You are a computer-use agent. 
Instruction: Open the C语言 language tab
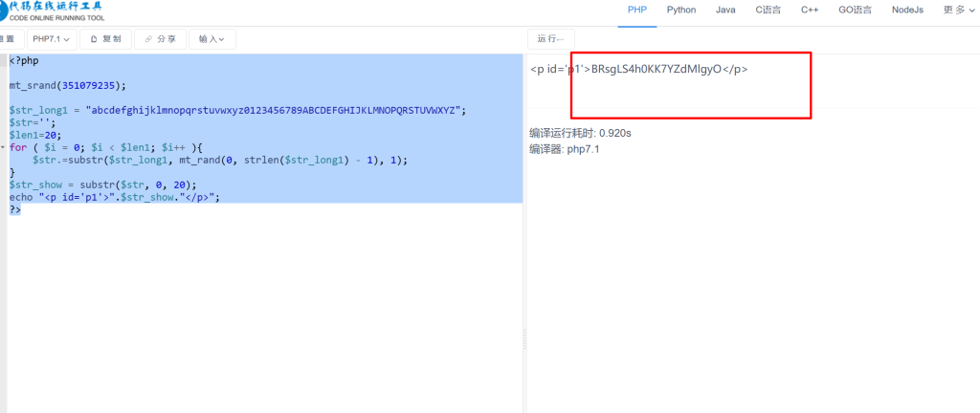pos(768,10)
